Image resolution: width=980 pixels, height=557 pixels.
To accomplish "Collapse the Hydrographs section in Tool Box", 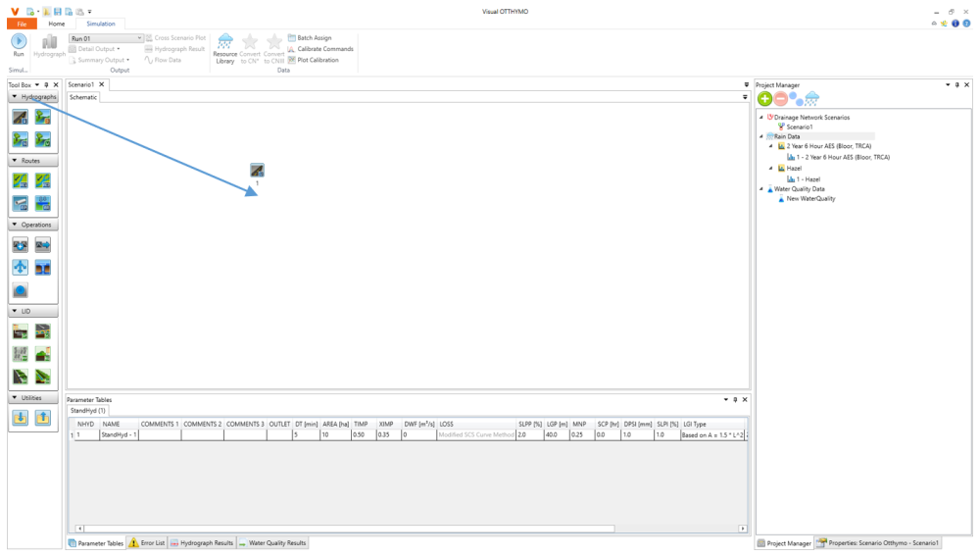I will [15, 97].
